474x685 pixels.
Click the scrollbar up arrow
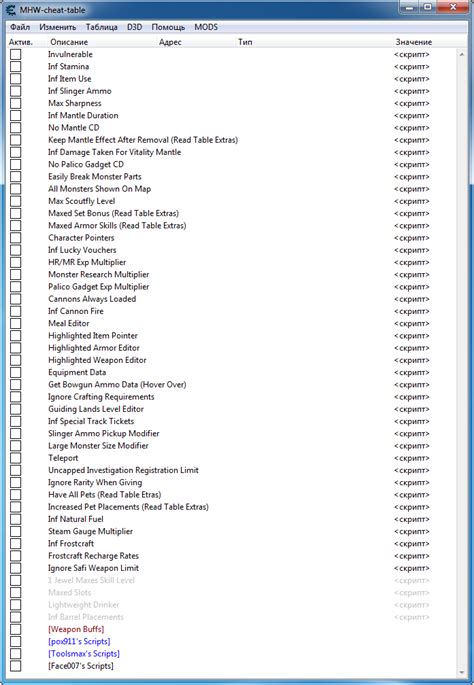tap(462, 54)
